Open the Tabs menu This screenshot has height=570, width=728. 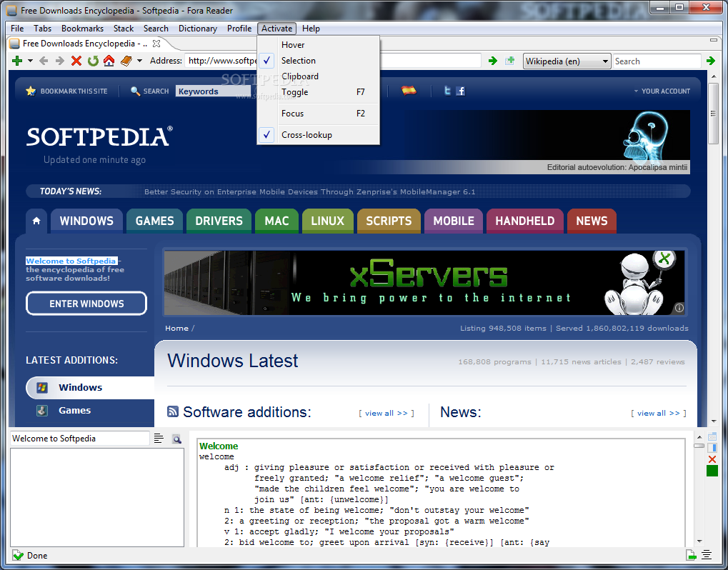coord(42,29)
